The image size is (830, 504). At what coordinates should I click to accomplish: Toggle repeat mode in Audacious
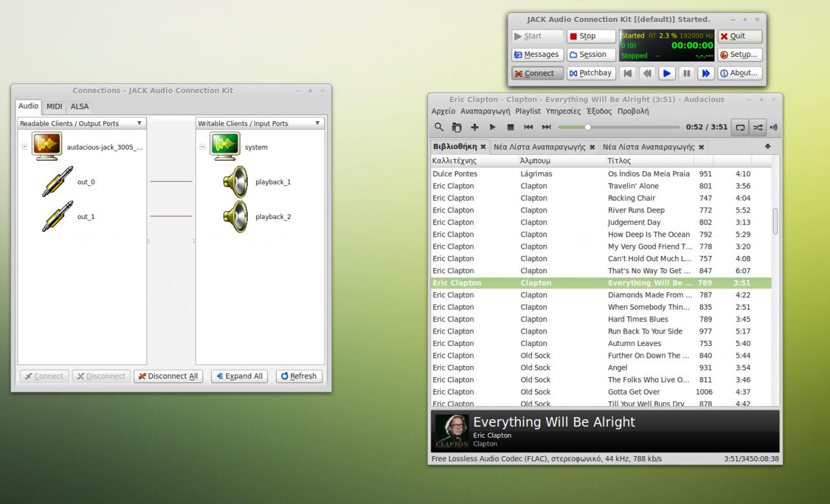pos(740,128)
